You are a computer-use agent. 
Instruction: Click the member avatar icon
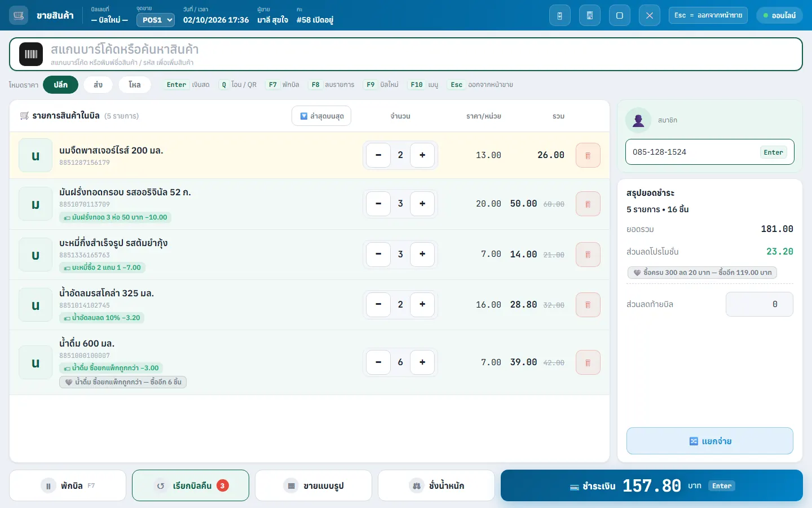click(x=639, y=120)
